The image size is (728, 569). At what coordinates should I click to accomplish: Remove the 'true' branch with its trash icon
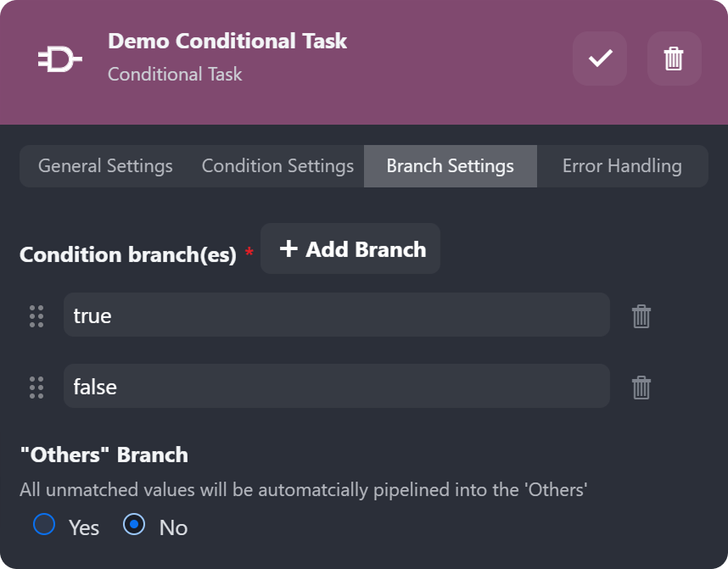[641, 316]
